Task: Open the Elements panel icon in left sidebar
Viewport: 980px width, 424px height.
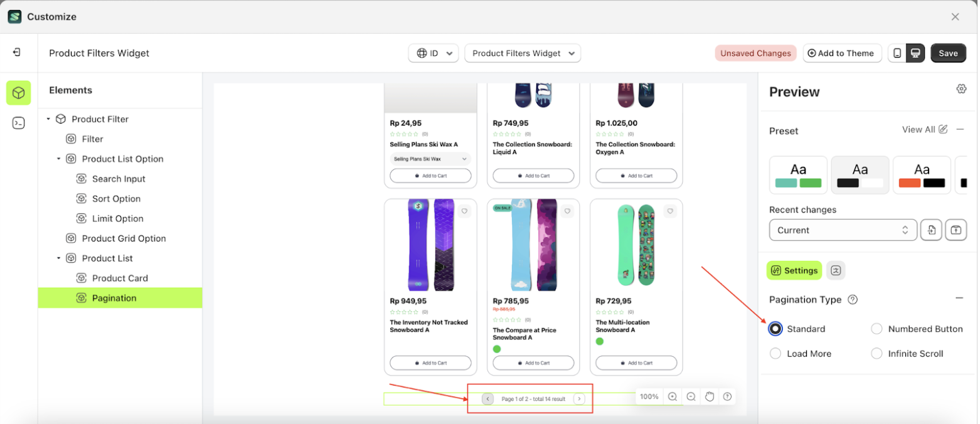Action: point(18,93)
